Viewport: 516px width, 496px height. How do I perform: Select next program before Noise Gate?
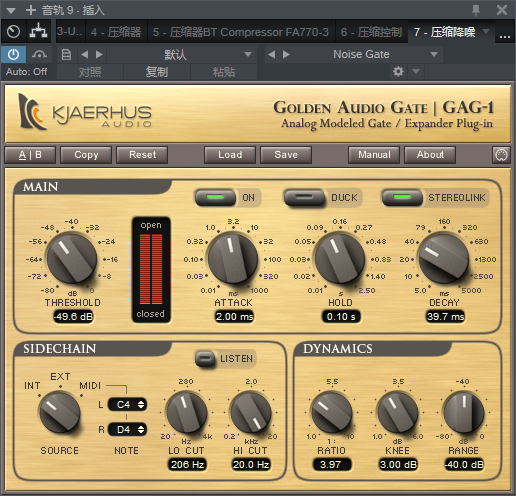click(286, 54)
